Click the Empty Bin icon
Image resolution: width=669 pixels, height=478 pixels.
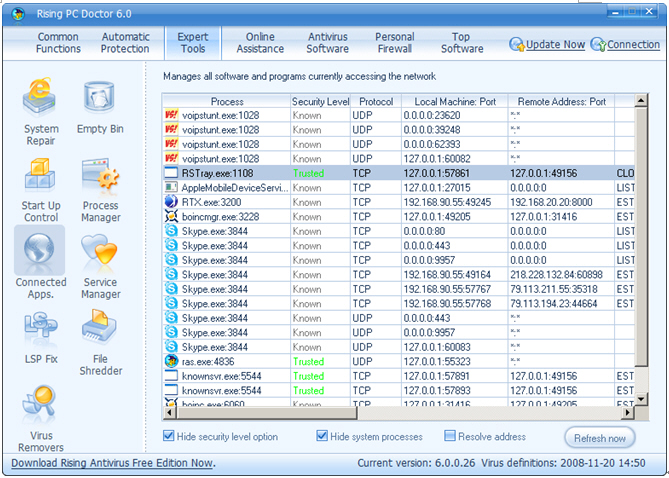pos(100,98)
